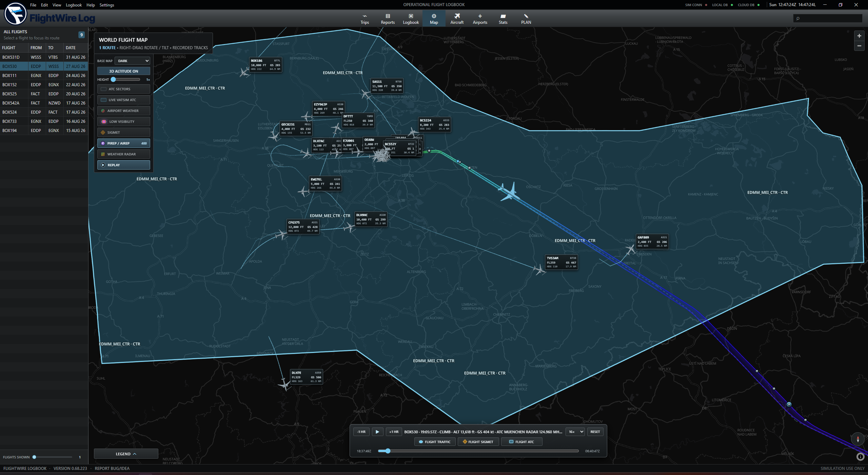This screenshot has width=868, height=475.
Task: Select the BOX733 flight row
Action: tap(44, 121)
